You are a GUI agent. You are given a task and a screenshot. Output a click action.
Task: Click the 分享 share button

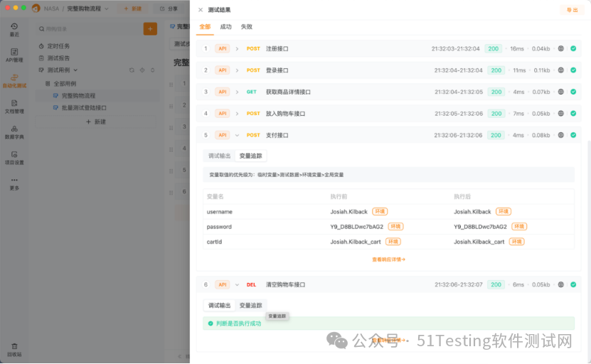tap(169, 9)
